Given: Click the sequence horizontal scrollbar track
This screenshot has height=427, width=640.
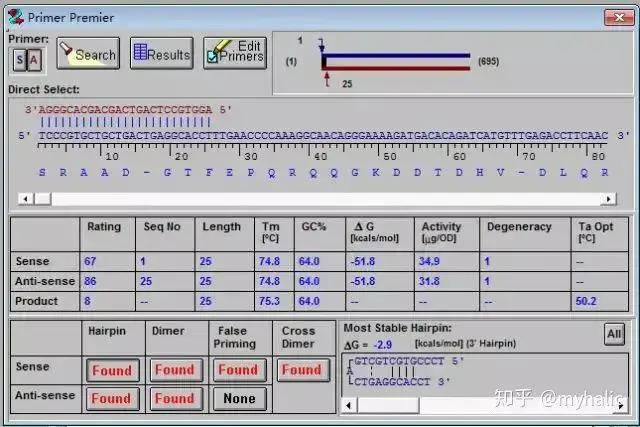Looking at the screenshot, I should (x=400, y=198).
